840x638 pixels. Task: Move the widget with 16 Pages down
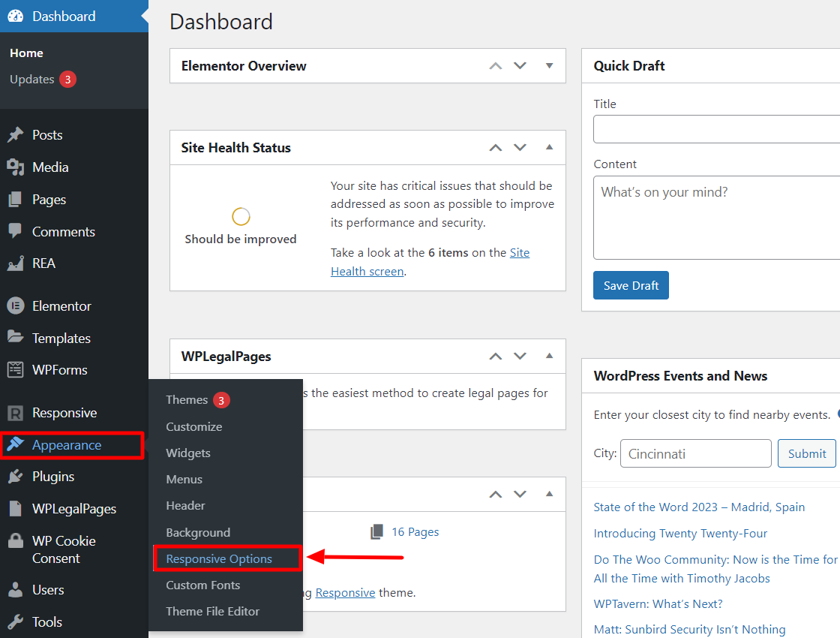[520, 494]
